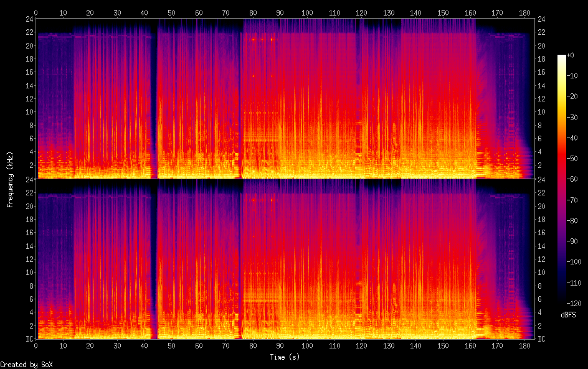Click the 12 kHz label, lower channel's left axis
Image resolution: width=588 pixels, height=369 pixels.
coord(30,259)
